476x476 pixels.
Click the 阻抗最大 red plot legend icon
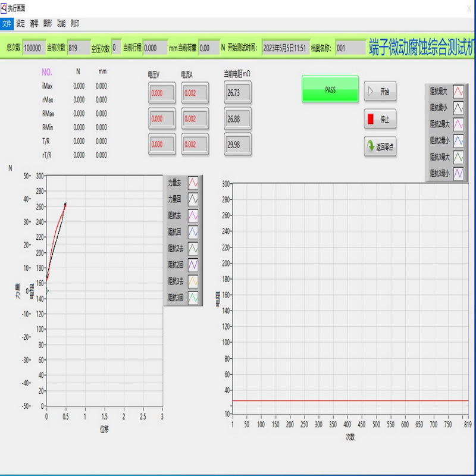[x=459, y=92]
